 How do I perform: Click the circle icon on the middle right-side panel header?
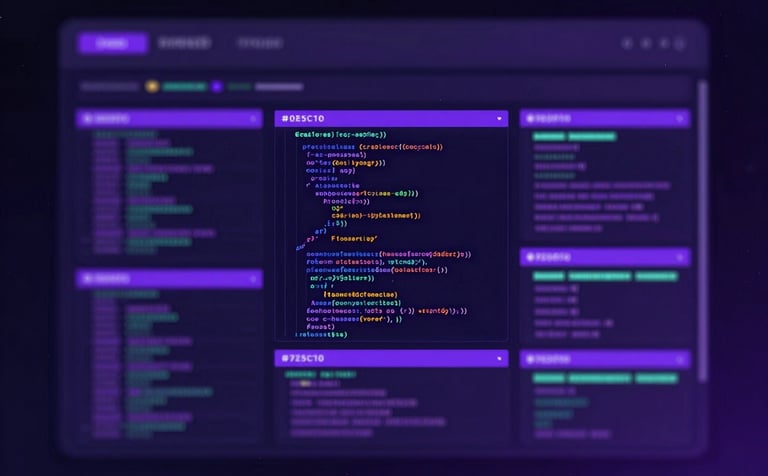click(529, 257)
